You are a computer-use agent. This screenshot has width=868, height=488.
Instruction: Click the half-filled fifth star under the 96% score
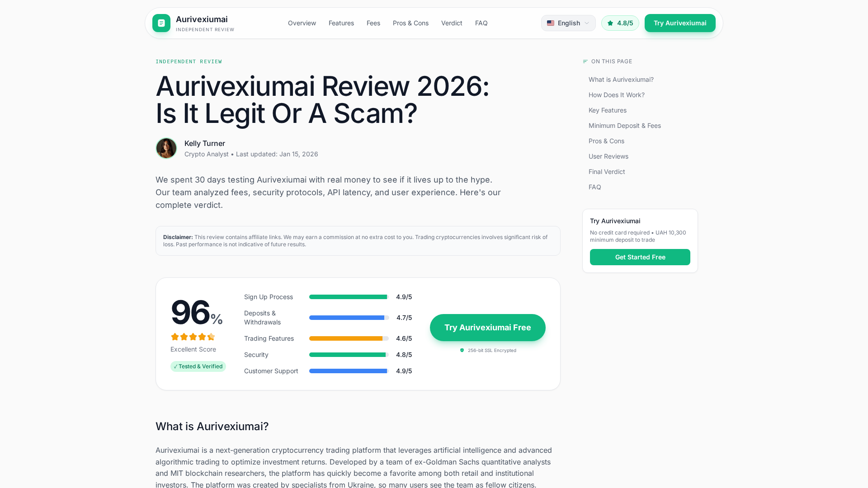[x=212, y=337]
